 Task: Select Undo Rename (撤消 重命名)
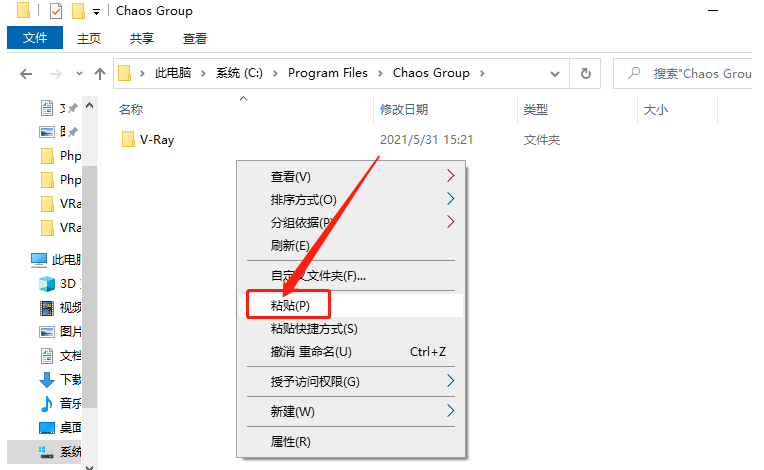click(351, 351)
